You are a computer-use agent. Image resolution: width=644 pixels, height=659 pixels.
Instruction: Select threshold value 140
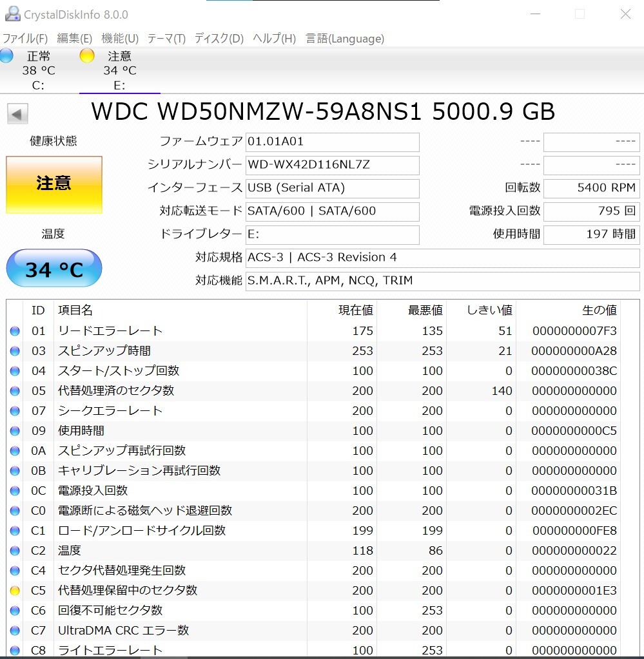pyautogui.click(x=502, y=391)
